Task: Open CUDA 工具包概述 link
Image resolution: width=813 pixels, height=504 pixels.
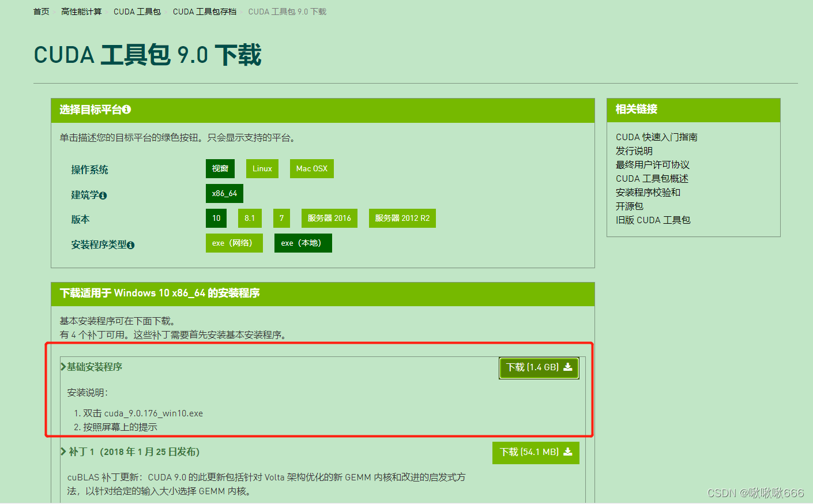Action: (652, 179)
